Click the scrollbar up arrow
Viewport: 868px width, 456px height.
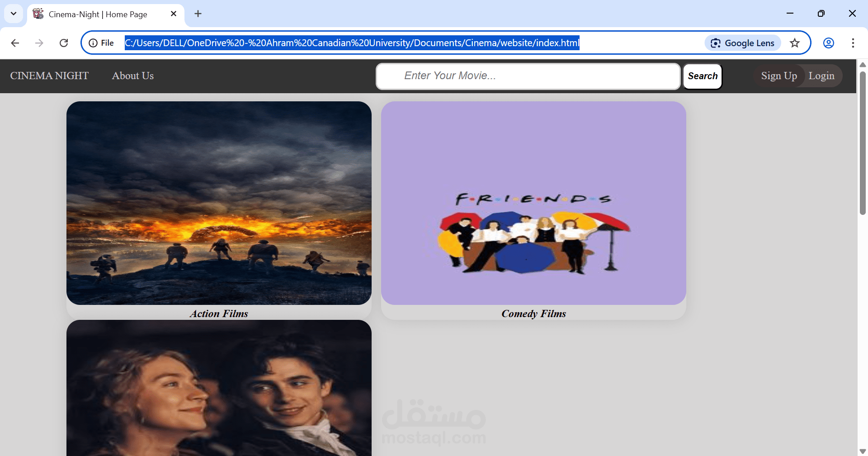click(863, 65)
